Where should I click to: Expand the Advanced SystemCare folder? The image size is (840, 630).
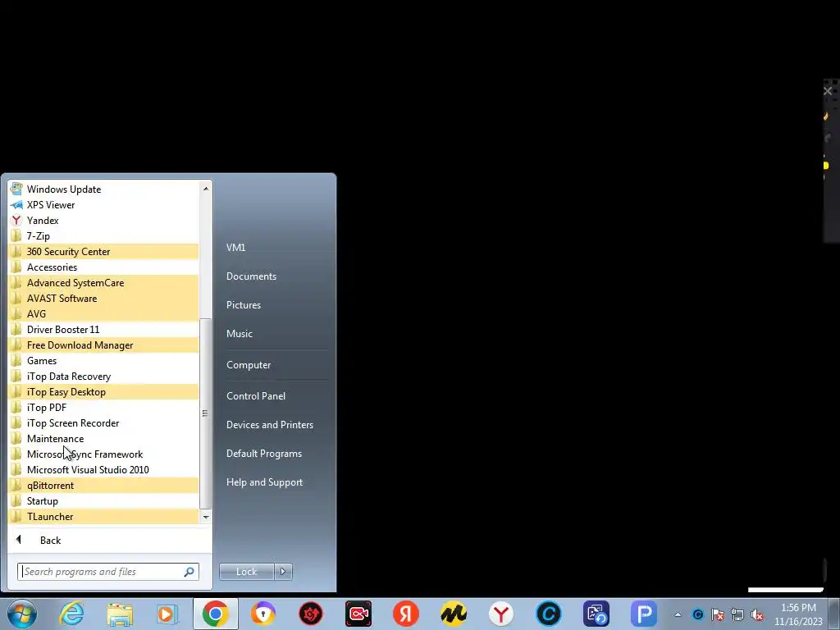pyautogui.click(x=103, y=282)
